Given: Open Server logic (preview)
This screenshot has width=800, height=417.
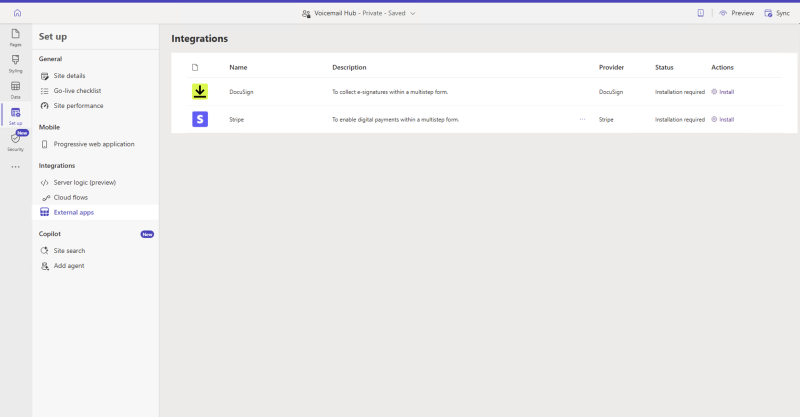Looking at the screenshot, I should click(85, 183).
